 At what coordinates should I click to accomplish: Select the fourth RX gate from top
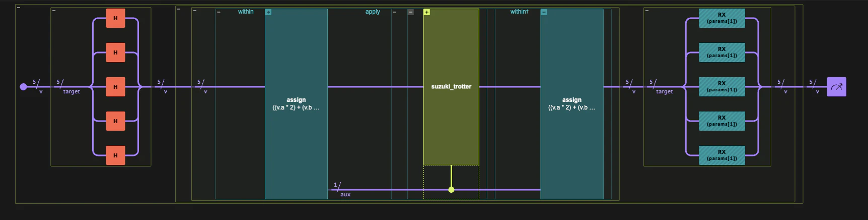tap(721, 121)
